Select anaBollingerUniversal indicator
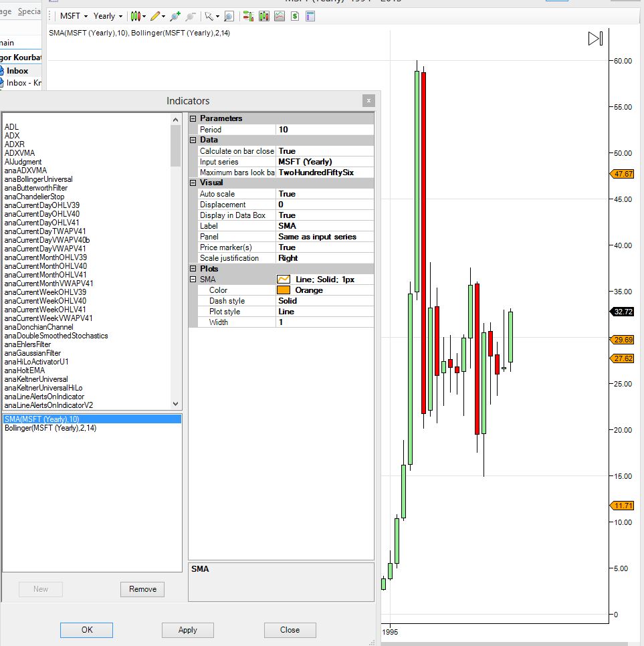Image resolution: width=644 pixels, height=646 pixels. point(38,179)
